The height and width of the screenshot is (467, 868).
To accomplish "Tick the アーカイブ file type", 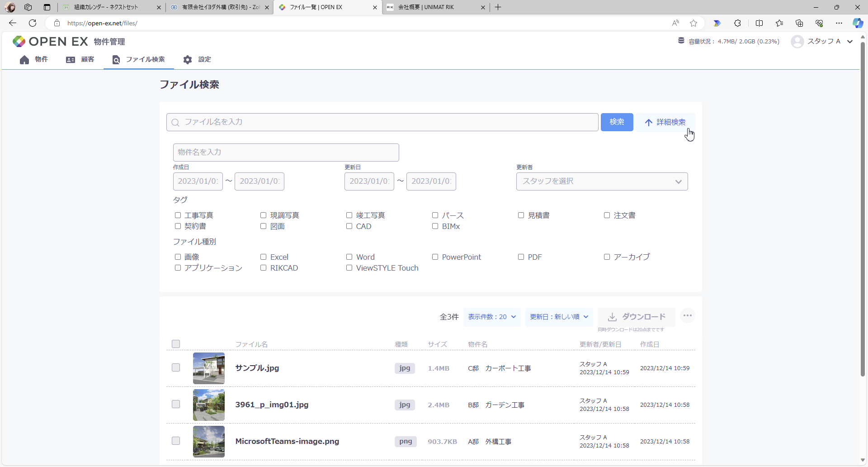I will (x=607, y=257).
